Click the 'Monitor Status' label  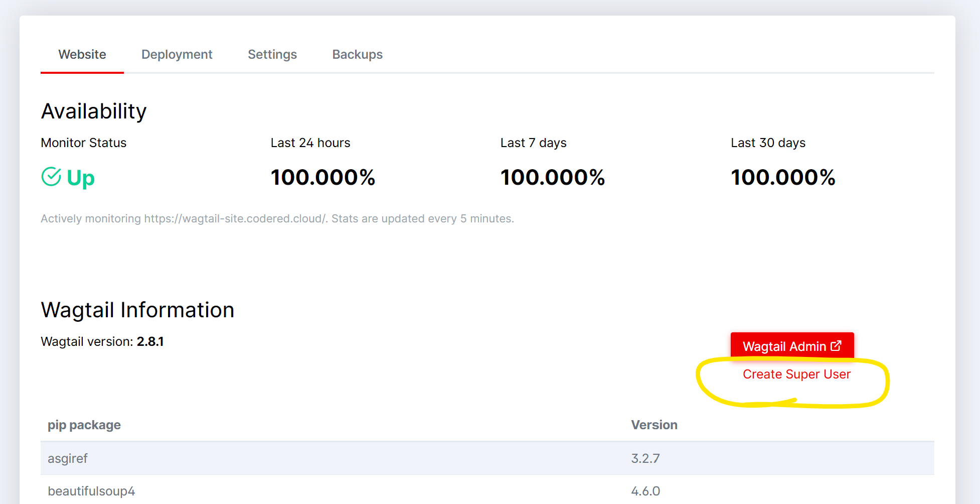pyautogui.click(x=84, y=143)
